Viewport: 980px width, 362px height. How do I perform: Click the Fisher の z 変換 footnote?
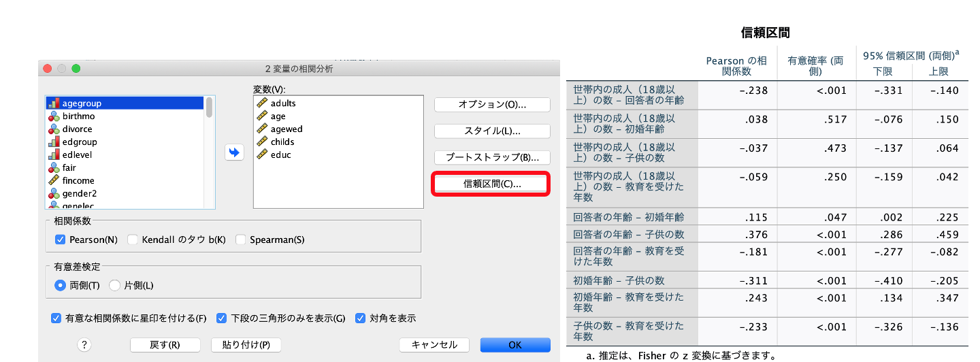681,356
